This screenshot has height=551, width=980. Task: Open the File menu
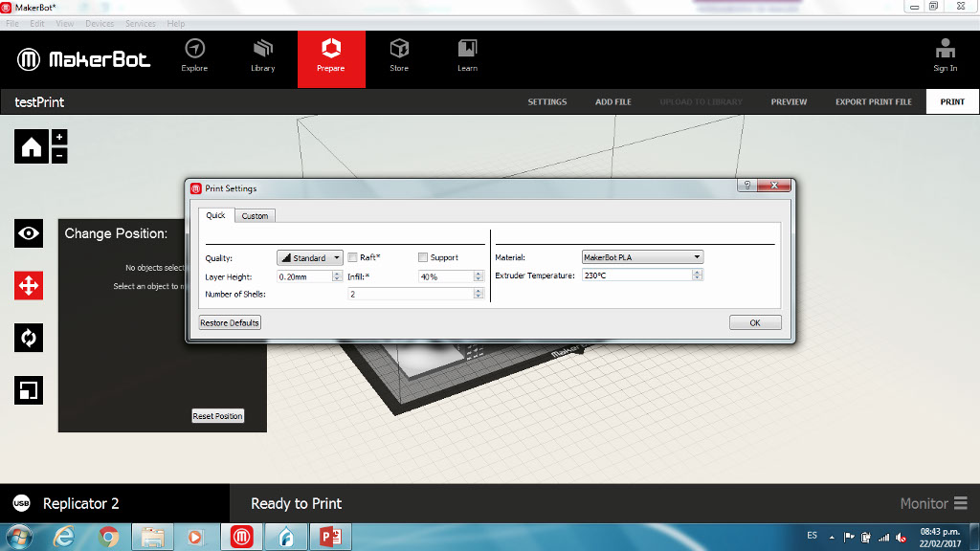(12, 24)
